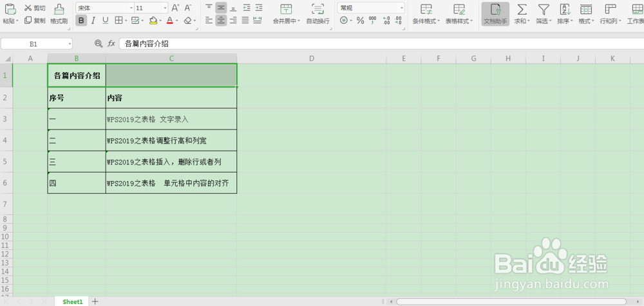Click the thousands separator (000) icon
Screen dimensions: 644x306
(372, 21)
